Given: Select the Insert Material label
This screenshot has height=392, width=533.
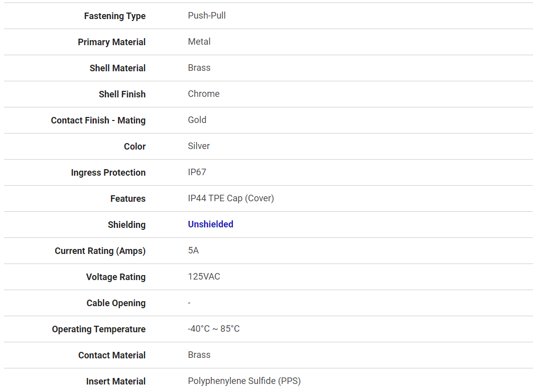Looking at the screenshot, I should coord(116,381).
